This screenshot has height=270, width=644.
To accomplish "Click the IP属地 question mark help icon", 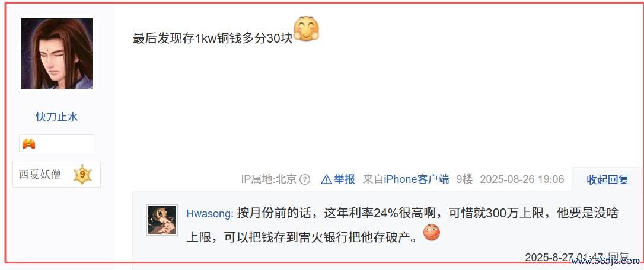I will tap(305, 179).
